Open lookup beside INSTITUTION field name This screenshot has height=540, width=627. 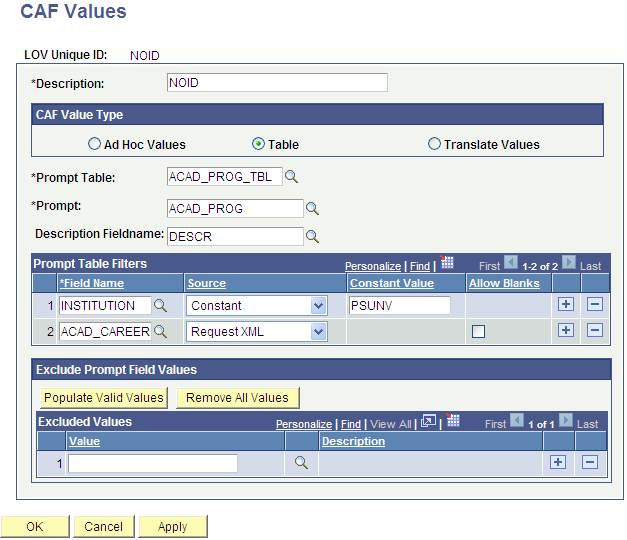coord(160,306)
